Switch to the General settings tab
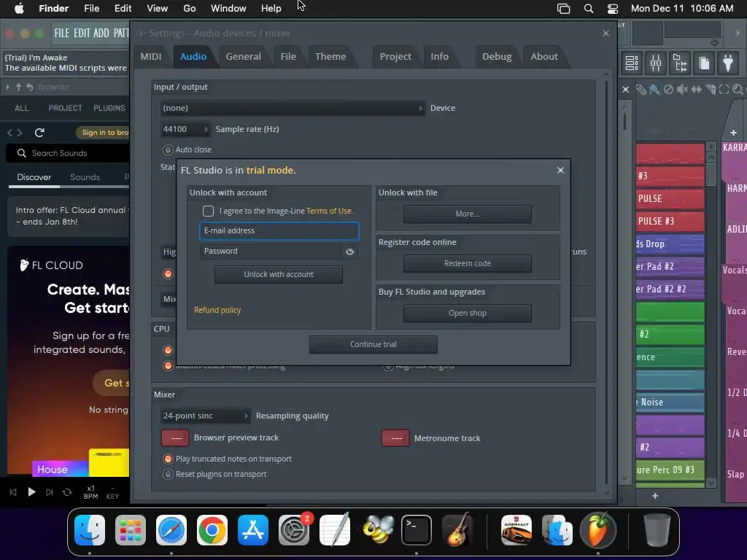747x560 pixels. [244, 56]
